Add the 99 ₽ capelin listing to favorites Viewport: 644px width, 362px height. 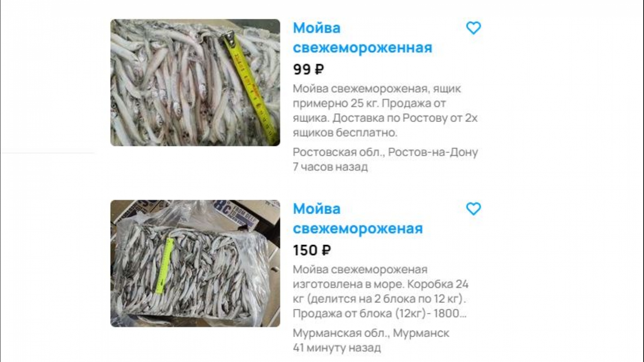(x=473, y=28)
